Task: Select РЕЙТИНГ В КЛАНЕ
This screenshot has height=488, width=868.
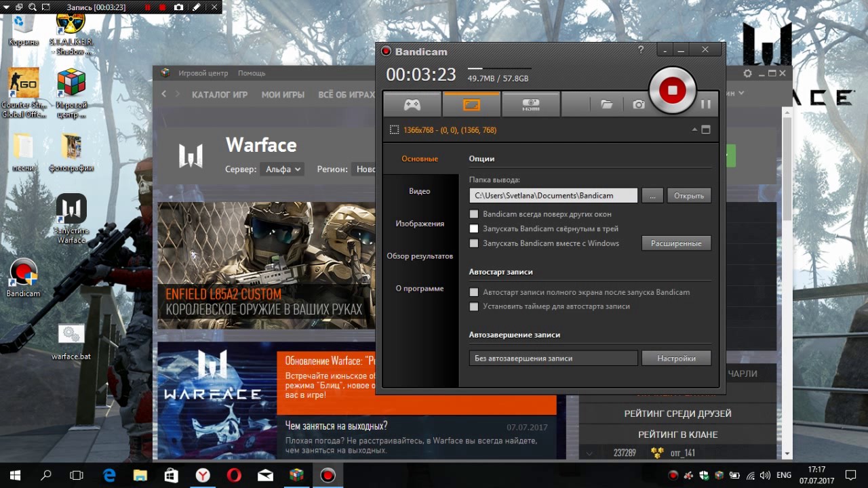Action: coord(678,434)
